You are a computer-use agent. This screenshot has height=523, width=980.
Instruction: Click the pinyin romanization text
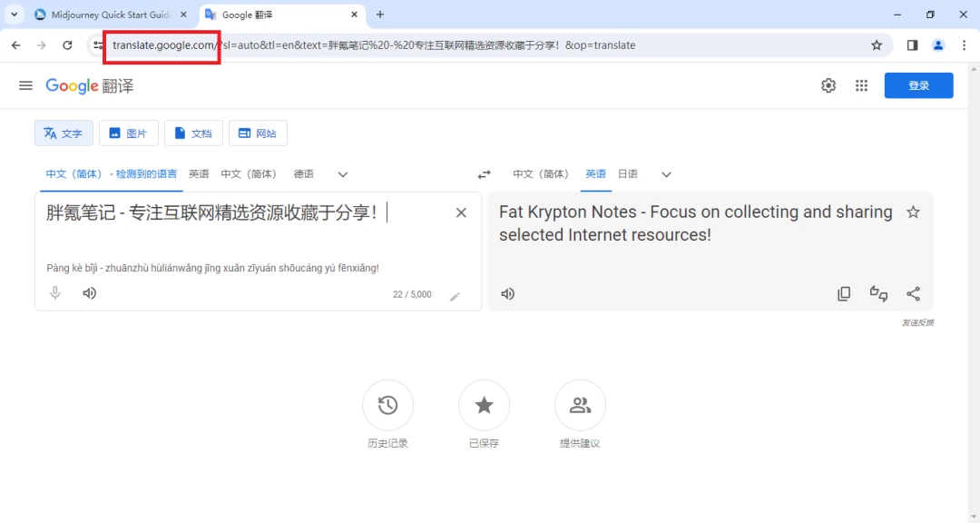(212, 268)
